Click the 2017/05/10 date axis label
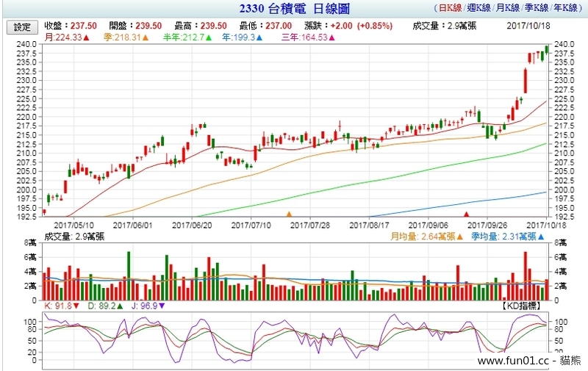The image size is (588, 371). coord(74,226)
